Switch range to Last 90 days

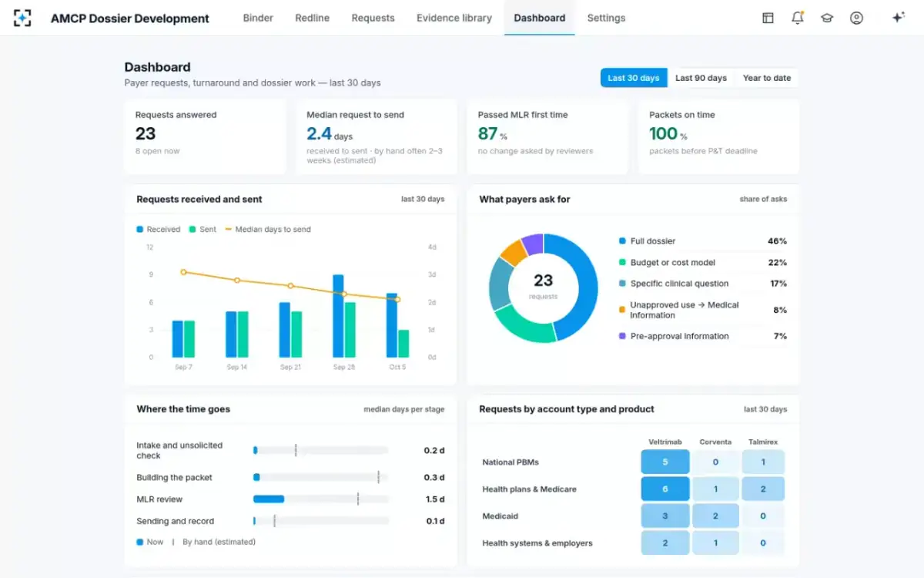pos(701,78)
